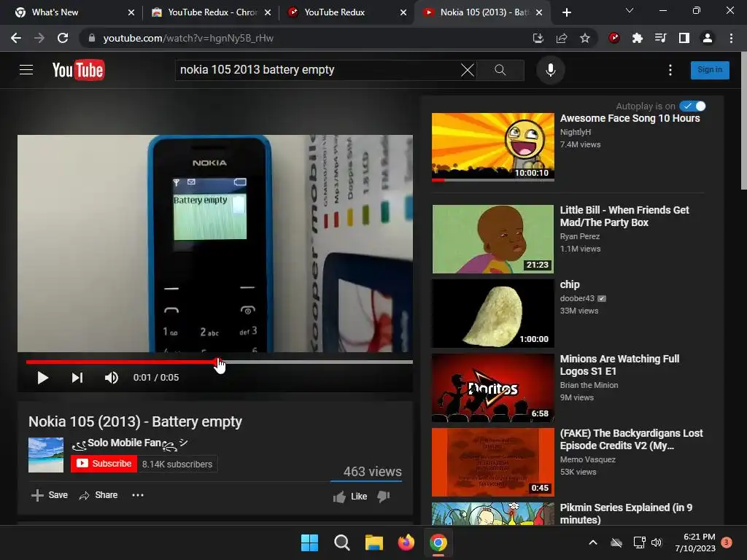Click the Sign in button
The image size is (747, 560).
pos(710,70)
